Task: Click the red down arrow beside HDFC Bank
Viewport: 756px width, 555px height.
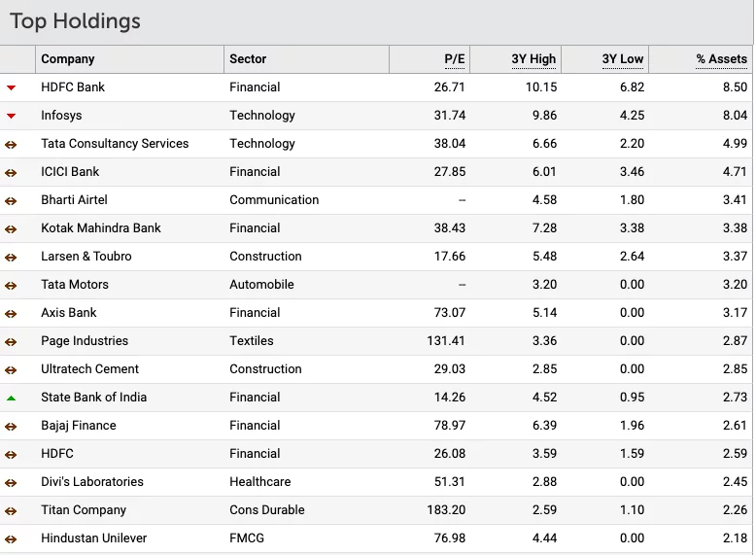Action: pyautogui.click(x=12, y=87)
